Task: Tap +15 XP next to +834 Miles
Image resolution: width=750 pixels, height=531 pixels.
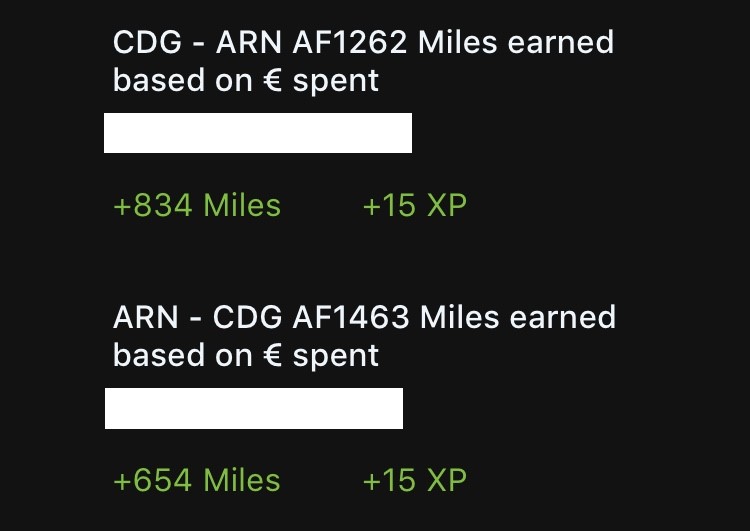Action: point(414,206)
